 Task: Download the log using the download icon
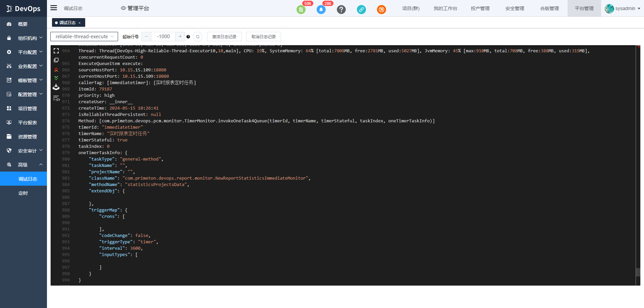click(56, 87)
